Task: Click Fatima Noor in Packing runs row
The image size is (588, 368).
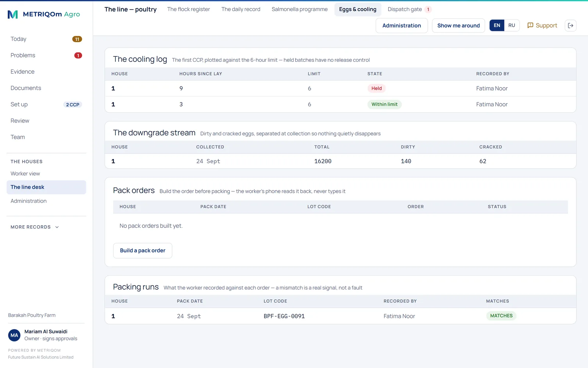Action: pos(399,316)
